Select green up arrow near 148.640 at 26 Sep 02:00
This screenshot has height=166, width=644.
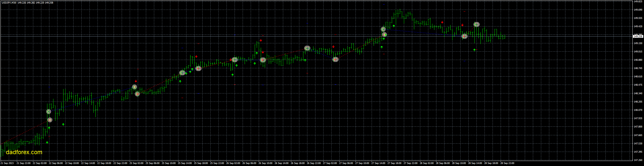233,75
